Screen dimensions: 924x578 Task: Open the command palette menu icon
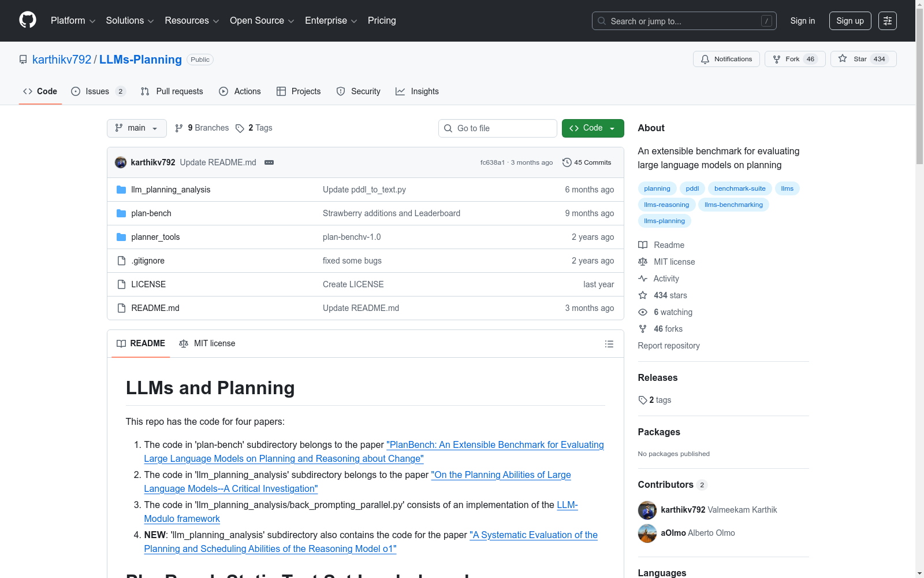point(888,21)
